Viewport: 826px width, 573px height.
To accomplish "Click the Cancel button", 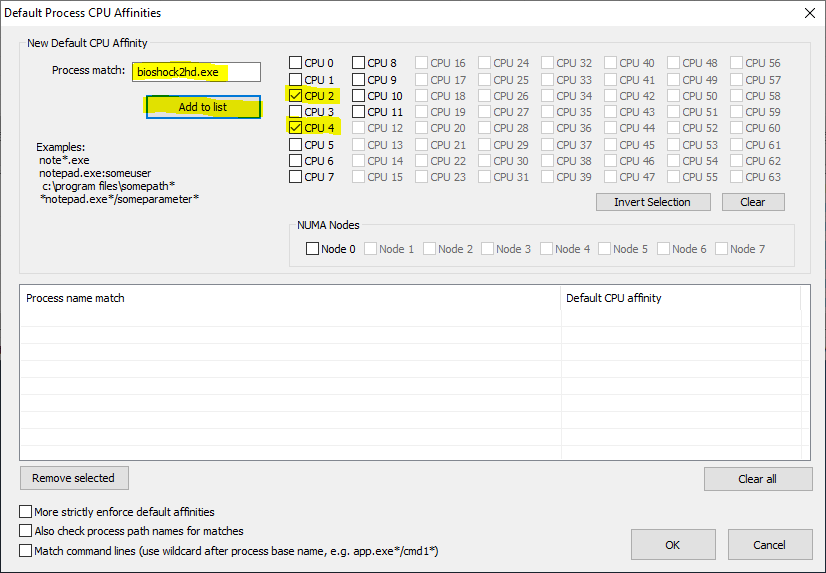I will (x=769, y=545).
